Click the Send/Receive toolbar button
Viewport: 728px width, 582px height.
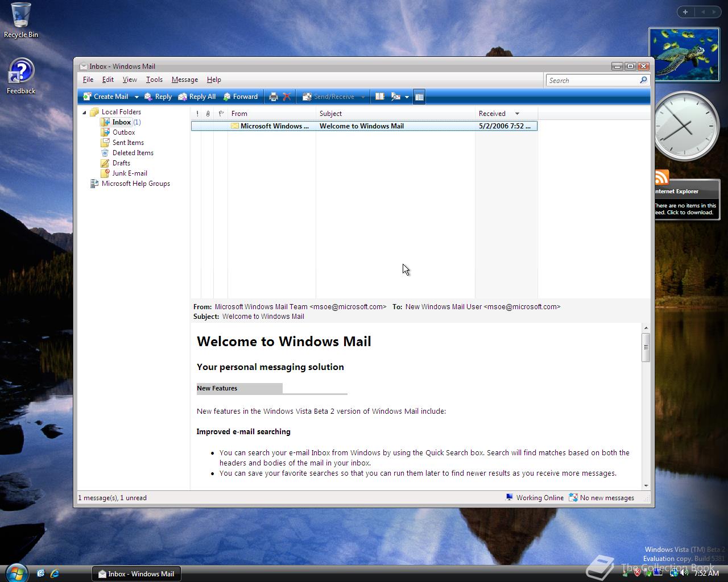pyautogui.click(x=329, y=97)
